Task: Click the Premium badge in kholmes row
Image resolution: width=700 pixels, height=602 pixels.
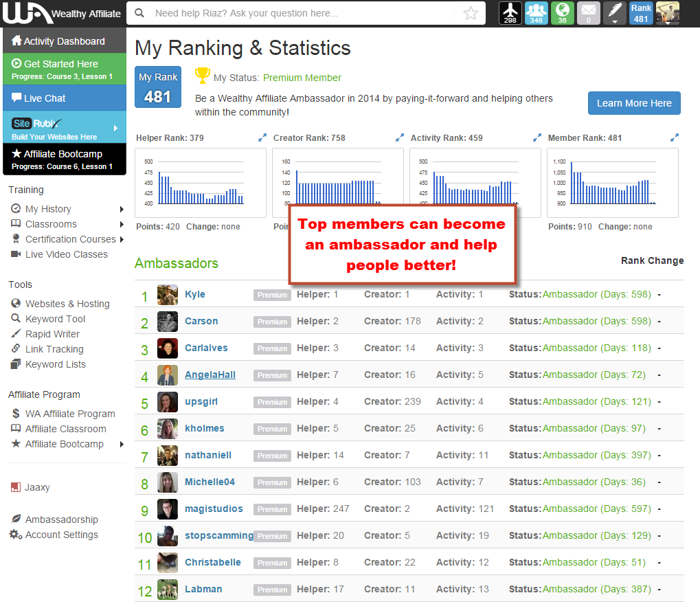Action: click(x=272, y=429)
